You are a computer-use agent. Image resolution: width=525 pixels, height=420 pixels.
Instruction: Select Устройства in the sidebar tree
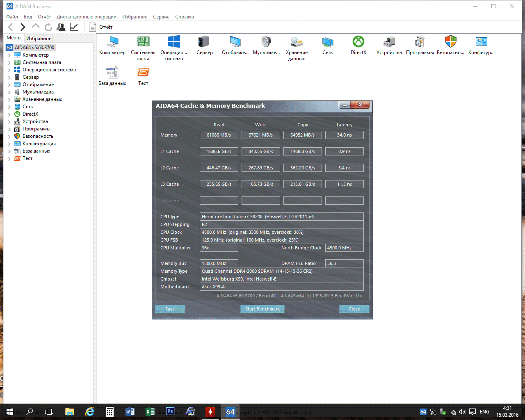coord(35,121)
